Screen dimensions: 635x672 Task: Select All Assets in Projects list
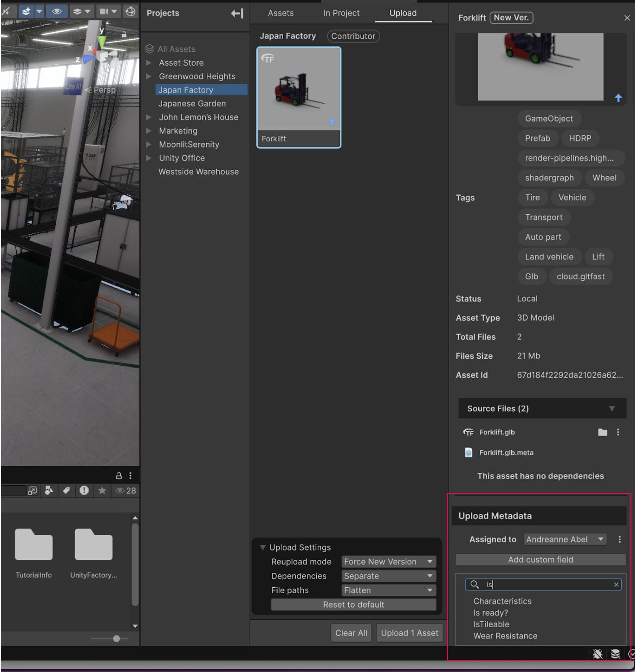point(176,49)
